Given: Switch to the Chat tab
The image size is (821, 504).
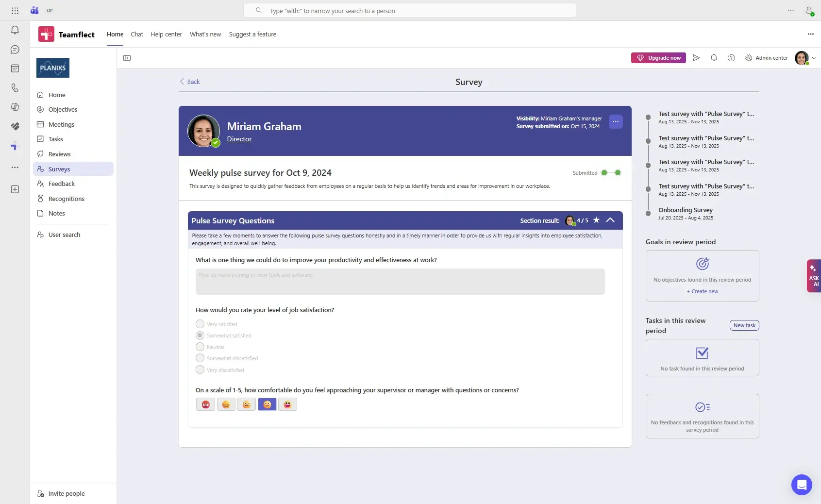Looking at the screenshot, I should pos(136,34).
